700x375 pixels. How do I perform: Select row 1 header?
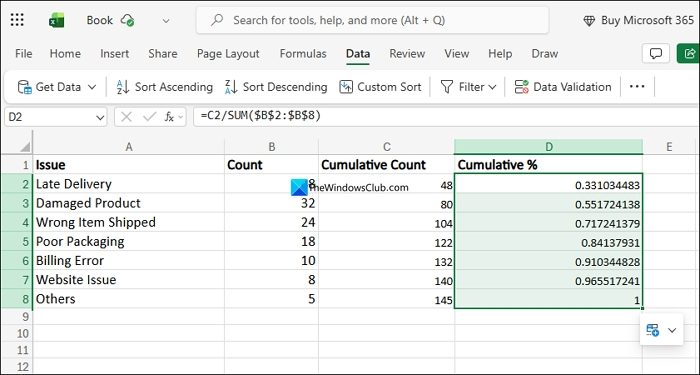tap(17, 165)
